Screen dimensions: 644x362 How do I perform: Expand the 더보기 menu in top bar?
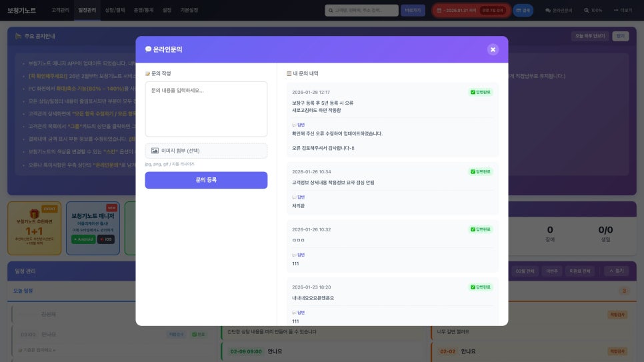tap(623, 11)
